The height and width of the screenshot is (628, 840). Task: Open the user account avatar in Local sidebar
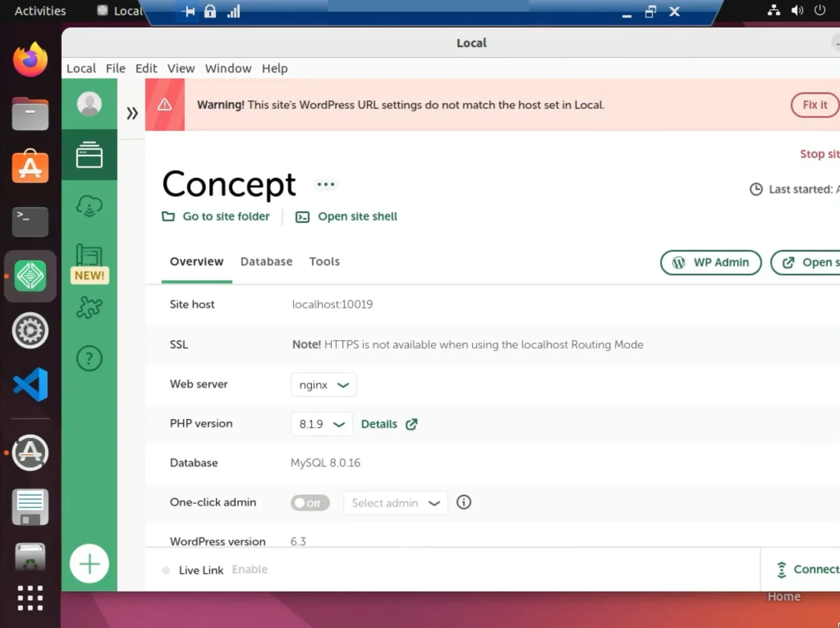(89, 103)
